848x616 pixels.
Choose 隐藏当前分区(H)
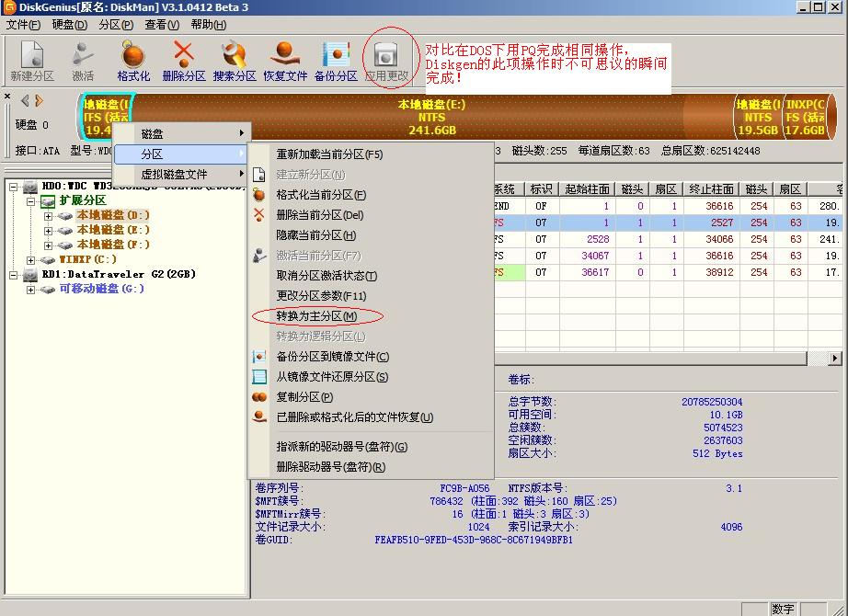click(315, 235)
